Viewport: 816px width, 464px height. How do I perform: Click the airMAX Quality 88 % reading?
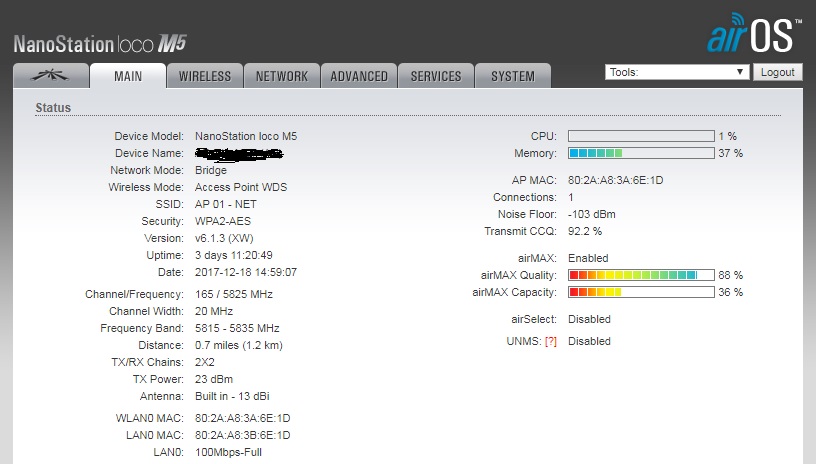731,275
